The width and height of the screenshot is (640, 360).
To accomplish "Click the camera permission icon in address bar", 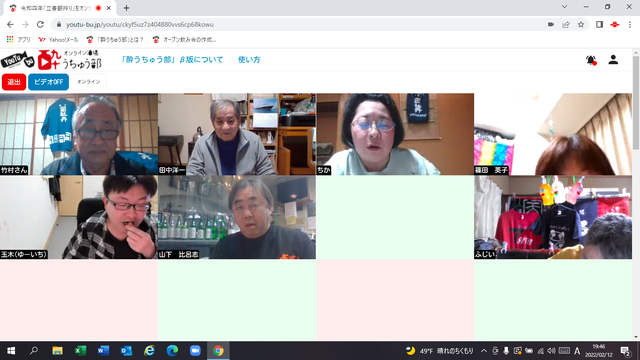I will tap(551, 24).
